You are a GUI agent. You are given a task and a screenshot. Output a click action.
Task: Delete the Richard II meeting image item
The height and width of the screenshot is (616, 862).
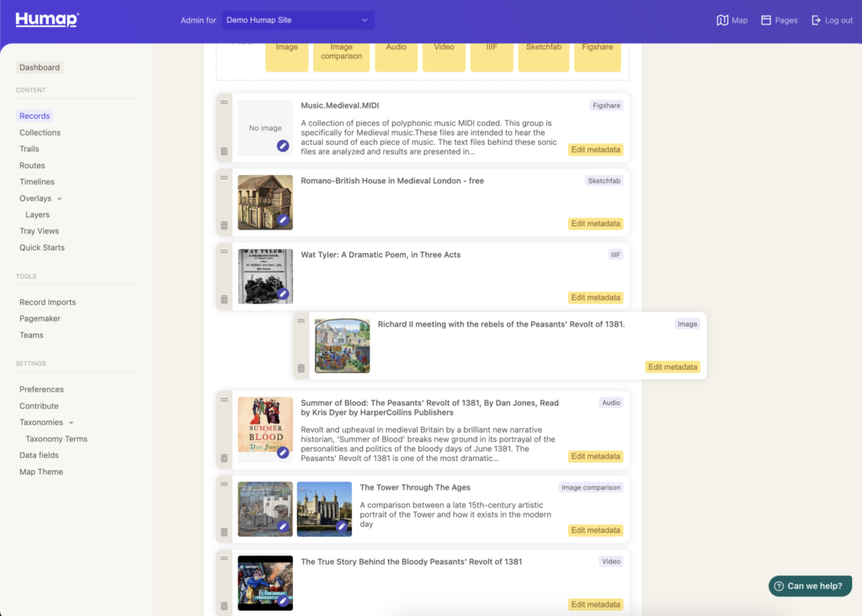(301, 369)
